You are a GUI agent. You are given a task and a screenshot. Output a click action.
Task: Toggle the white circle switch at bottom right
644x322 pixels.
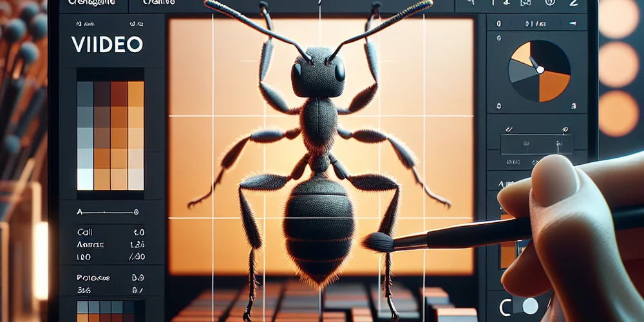(530, 307)
